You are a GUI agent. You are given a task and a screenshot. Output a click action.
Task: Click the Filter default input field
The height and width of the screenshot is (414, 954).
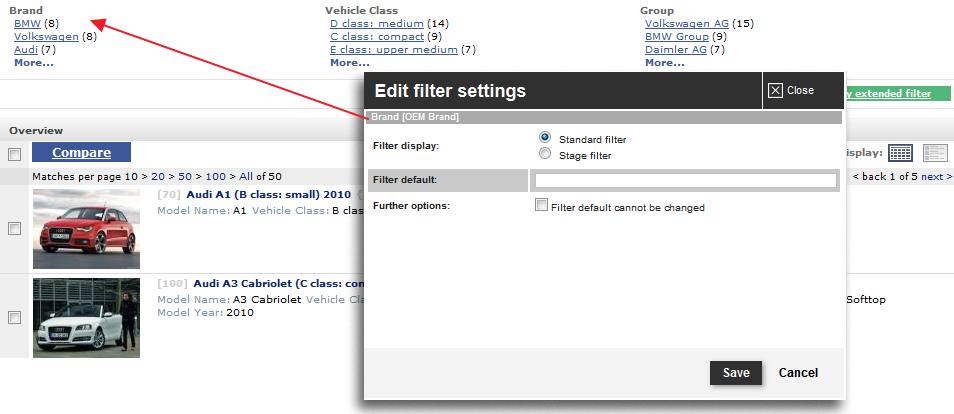pos(686,180)
